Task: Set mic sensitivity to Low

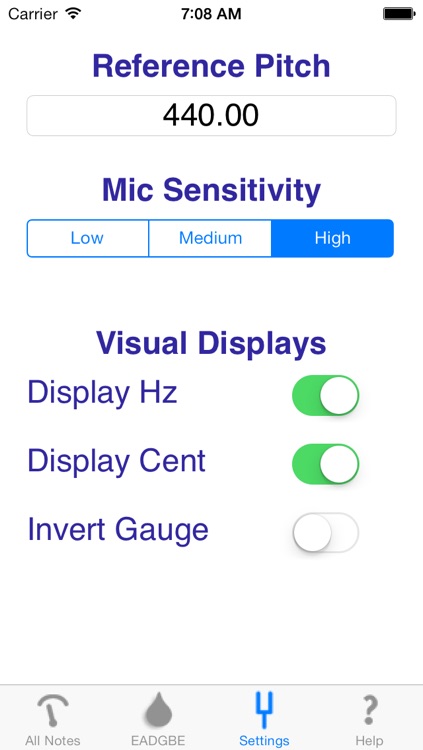Action: [x=88, y=238]
